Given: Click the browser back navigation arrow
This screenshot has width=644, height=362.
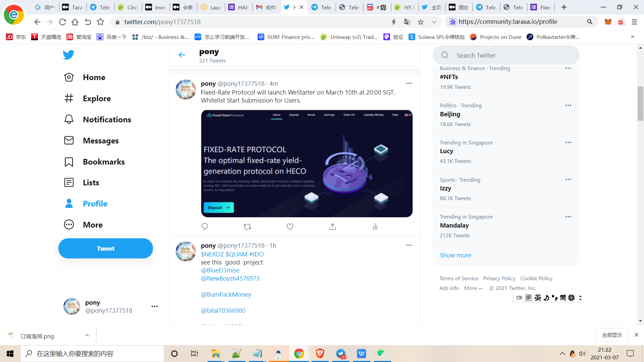Looking at the screenshot, I should [x=37, y=22].
